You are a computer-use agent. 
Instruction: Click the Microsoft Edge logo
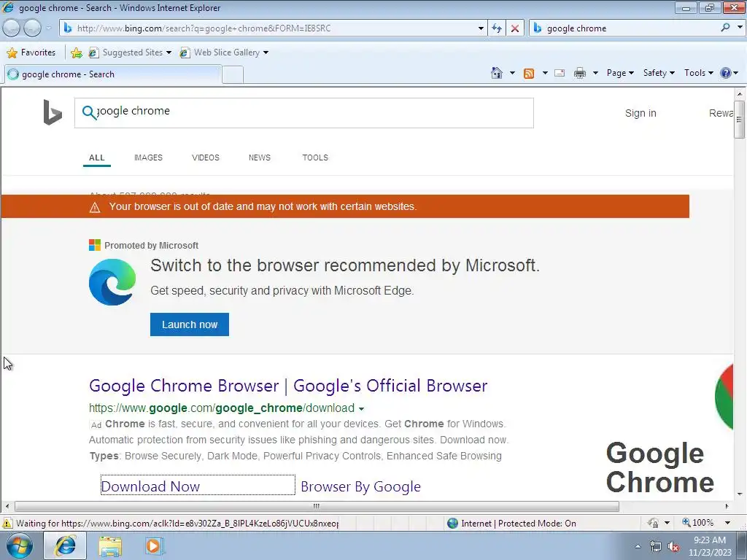coord(112,282)
